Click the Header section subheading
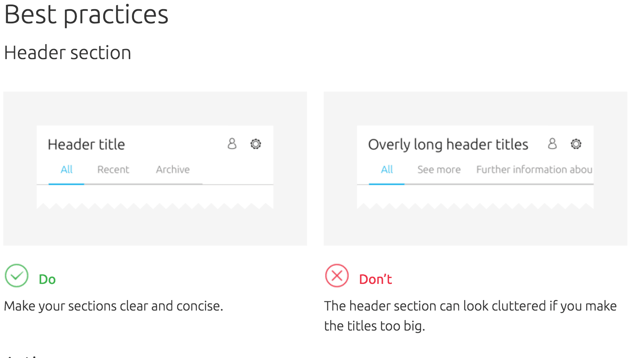Viewport: 644px width, 358px height. [67, 53]
